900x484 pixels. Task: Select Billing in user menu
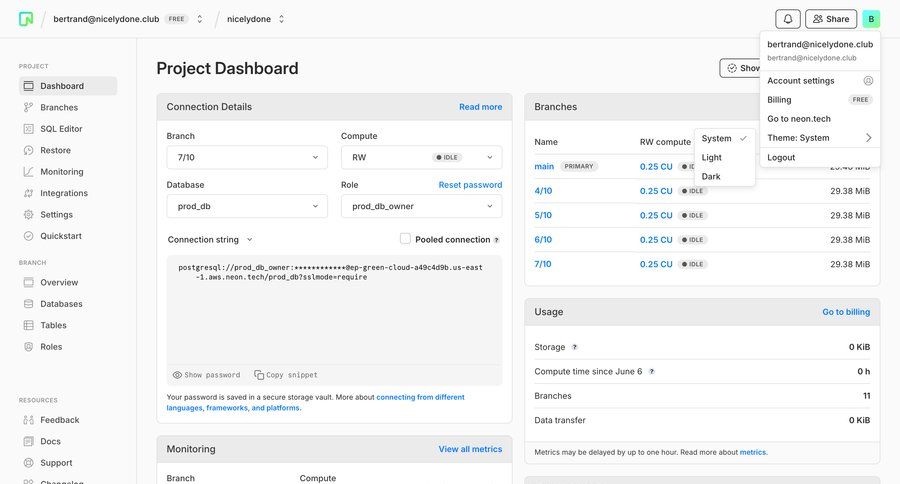[x=820, y=100]
